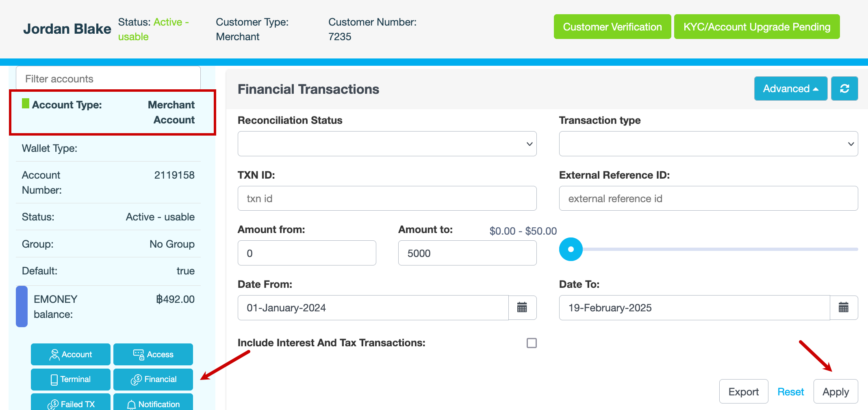This screenshot has height=410, width=868.
Task: Focus the TXN ID input field
Action: 387,199
